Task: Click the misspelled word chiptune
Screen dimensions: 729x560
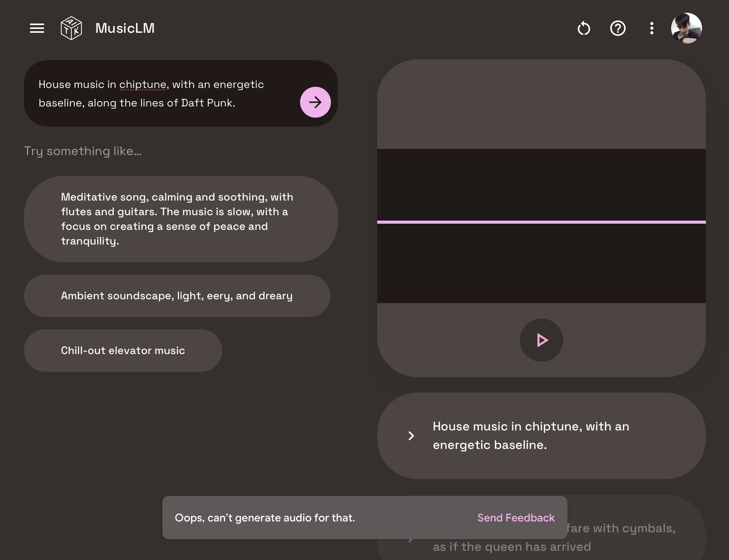Action: click(x=143, y=84)
